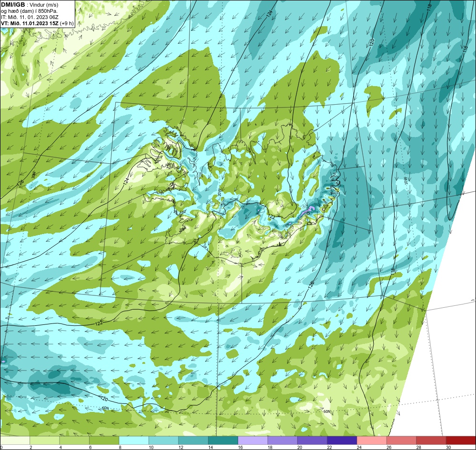Click the pale cream 0–2 m/s legend swatch
The width and height of the screenshot is (476, 450).
click(15, 440)
